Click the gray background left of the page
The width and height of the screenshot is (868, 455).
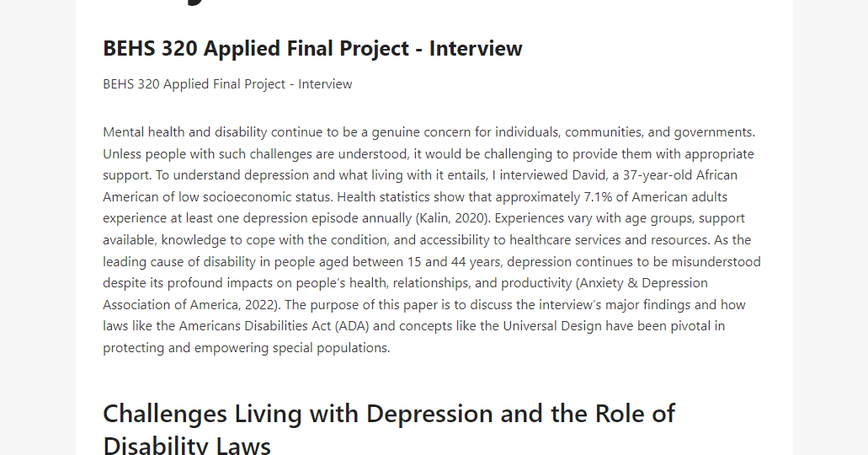pyautogui.click(x=38, y=227)
